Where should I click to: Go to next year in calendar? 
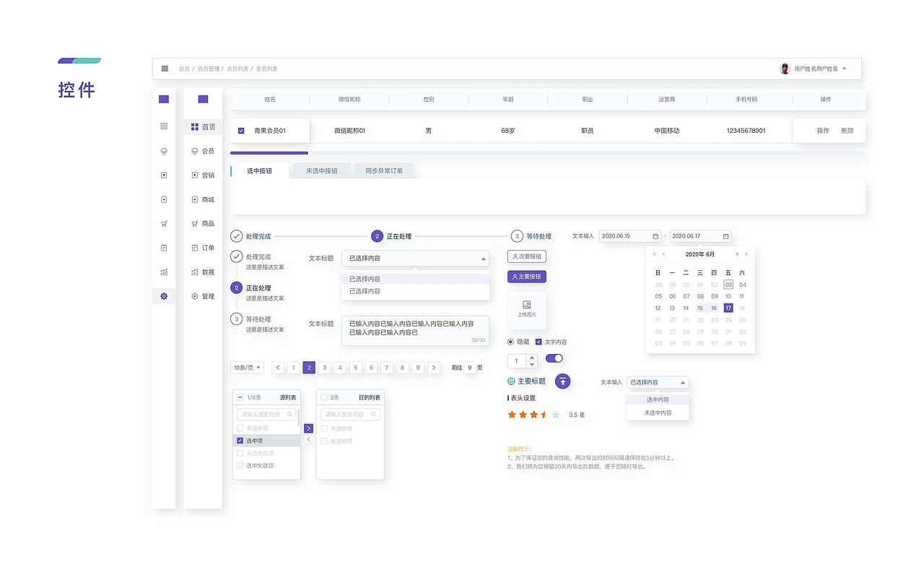746,254
